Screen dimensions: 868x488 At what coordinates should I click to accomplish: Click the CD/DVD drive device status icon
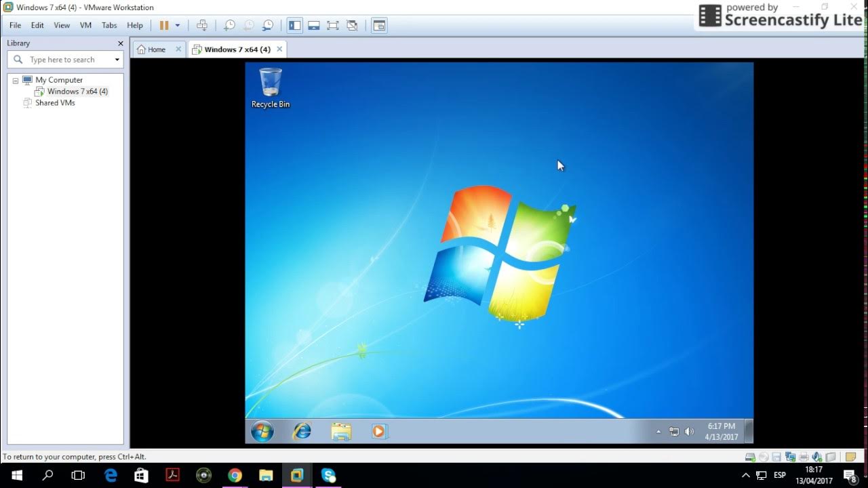coord(764,457)
